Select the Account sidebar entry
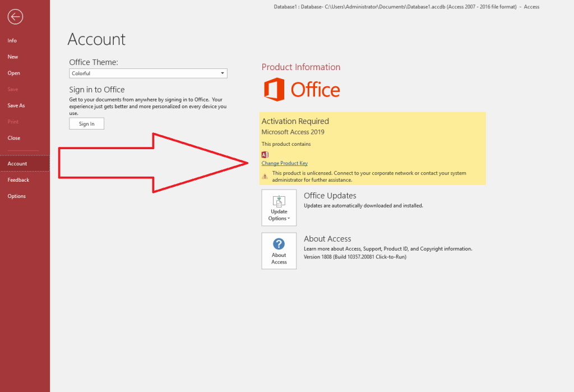This screenshot has height=392, width=574. (x=25, y=163)
